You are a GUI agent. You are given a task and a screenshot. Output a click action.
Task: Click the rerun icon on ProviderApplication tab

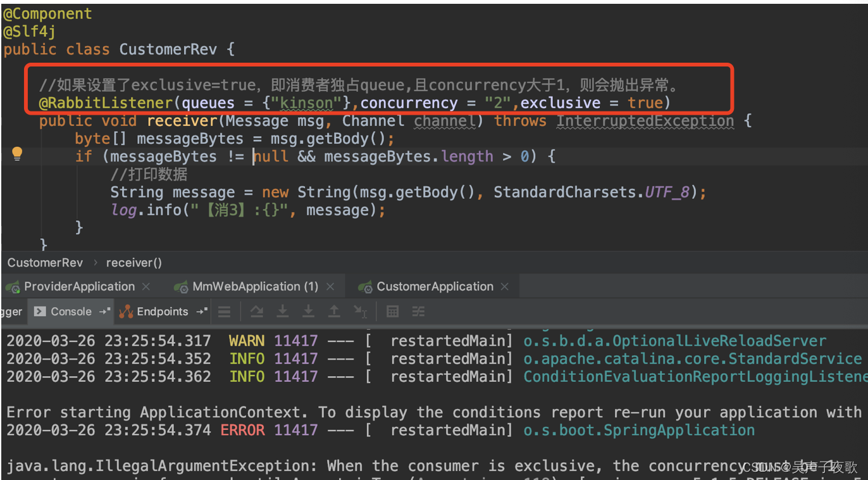coord(13,286)
